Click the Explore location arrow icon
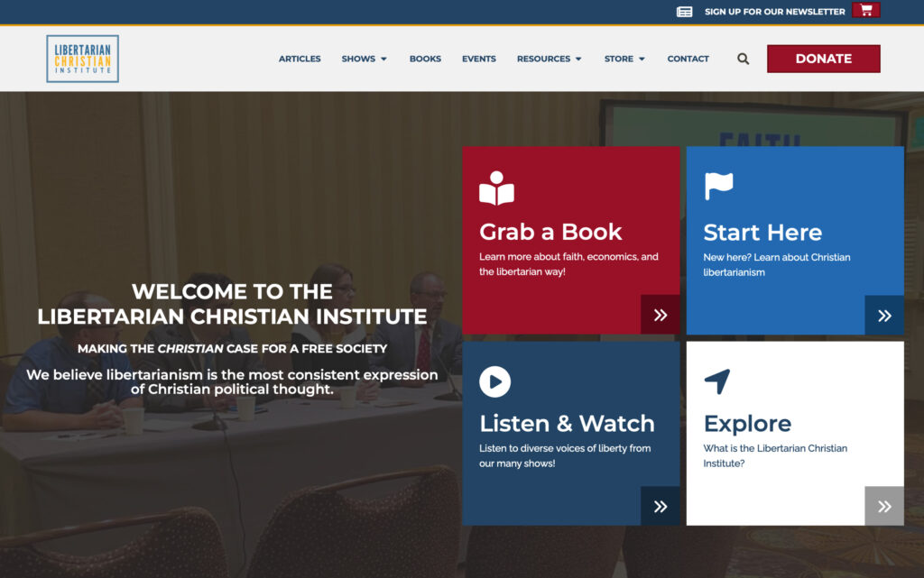 [717, 382]
